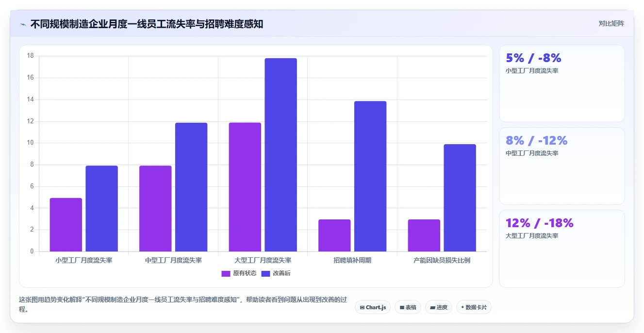
Task: Click the chart title heading text
Action: pyautogui.click(x=147, y=24)
